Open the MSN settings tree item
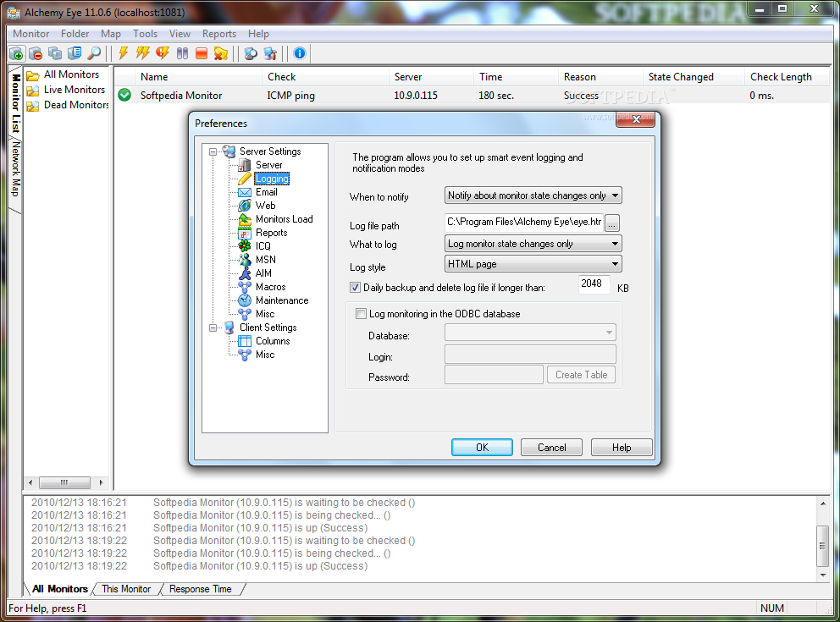 coord(266,260)
